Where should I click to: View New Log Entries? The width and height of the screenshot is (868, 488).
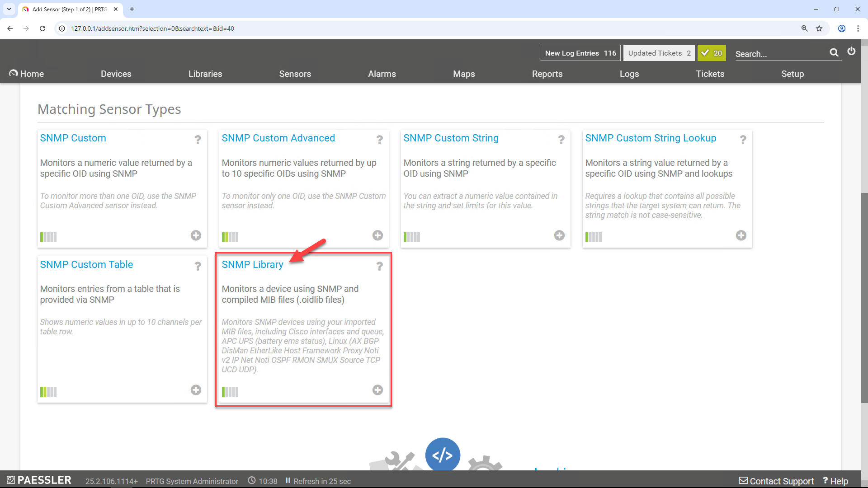pos(580,53)
